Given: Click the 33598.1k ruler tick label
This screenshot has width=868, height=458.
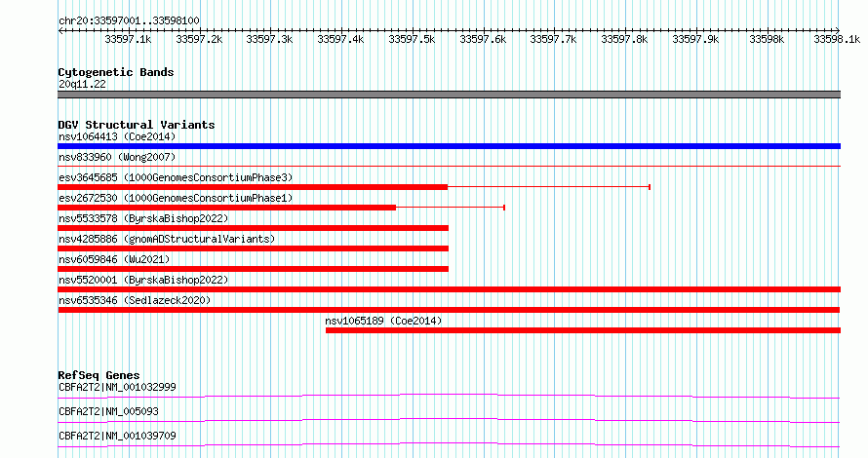Looking at the screenshot, I should [837, 39].
